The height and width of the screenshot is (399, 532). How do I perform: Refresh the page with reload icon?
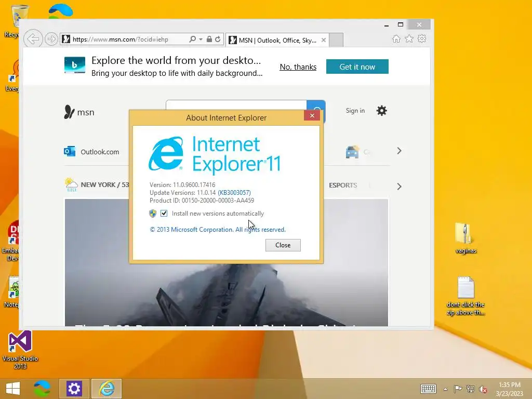[x=218, y=39]
